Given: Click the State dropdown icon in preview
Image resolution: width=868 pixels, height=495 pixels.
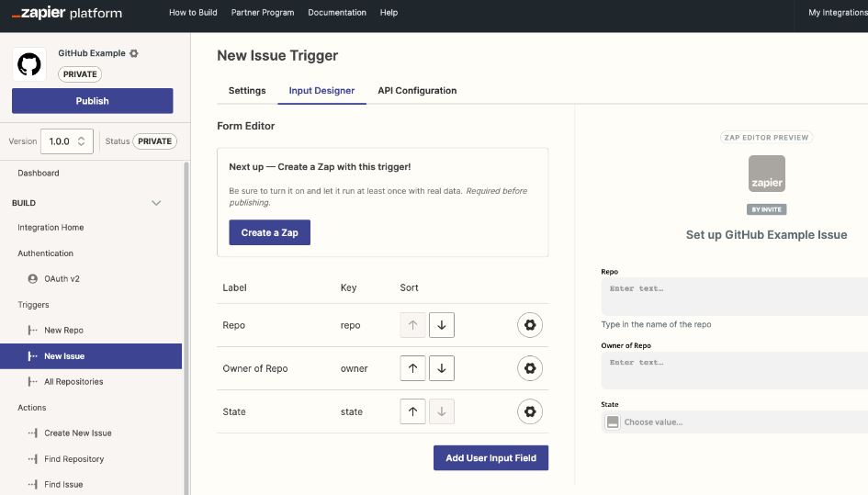Looking at the screenshot, I should pos(613,422).
